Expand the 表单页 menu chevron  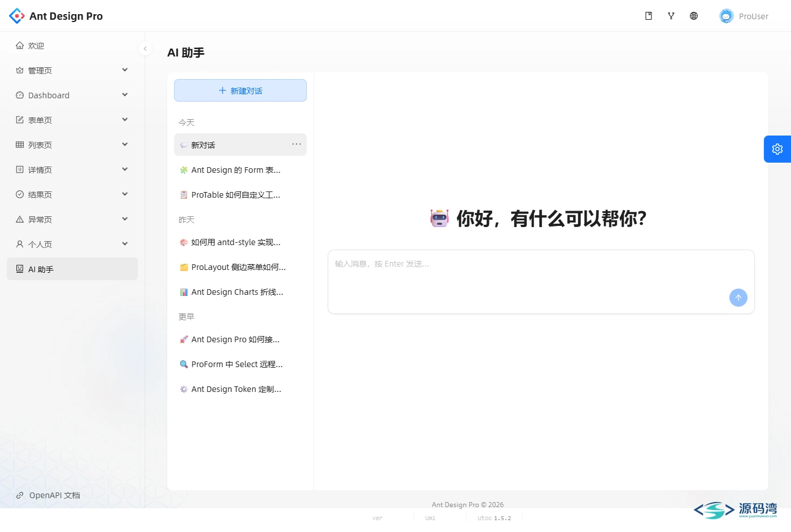125,120
